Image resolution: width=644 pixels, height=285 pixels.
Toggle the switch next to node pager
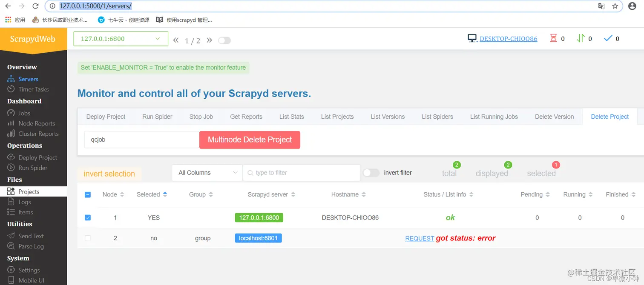click(224, 40)
